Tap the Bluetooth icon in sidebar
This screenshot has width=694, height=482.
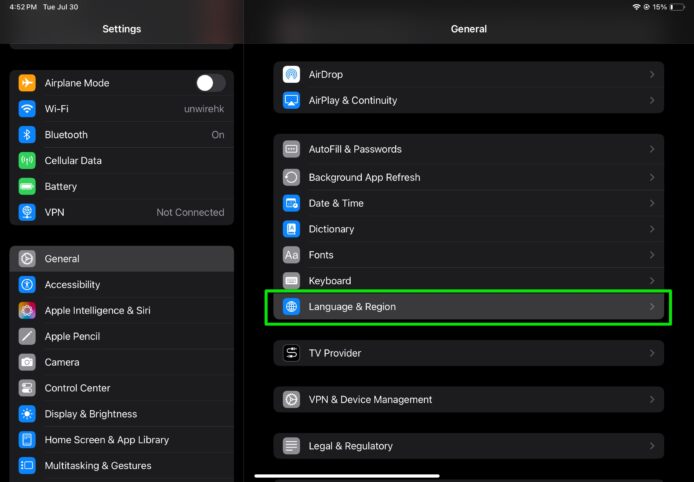pos(27,135)
